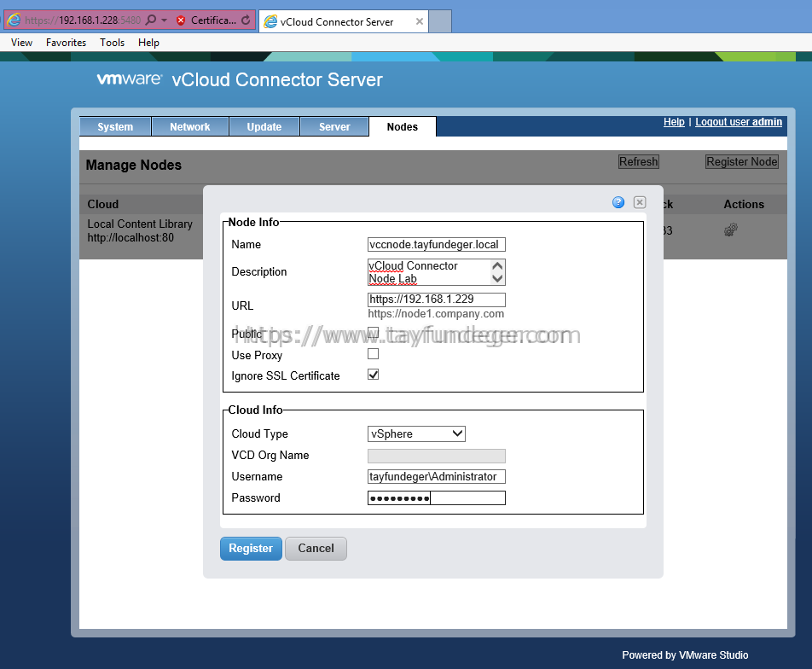Viewport: 812px width, 669px height.
Task: Open the Favorites menu
Action: pos(66,43)
